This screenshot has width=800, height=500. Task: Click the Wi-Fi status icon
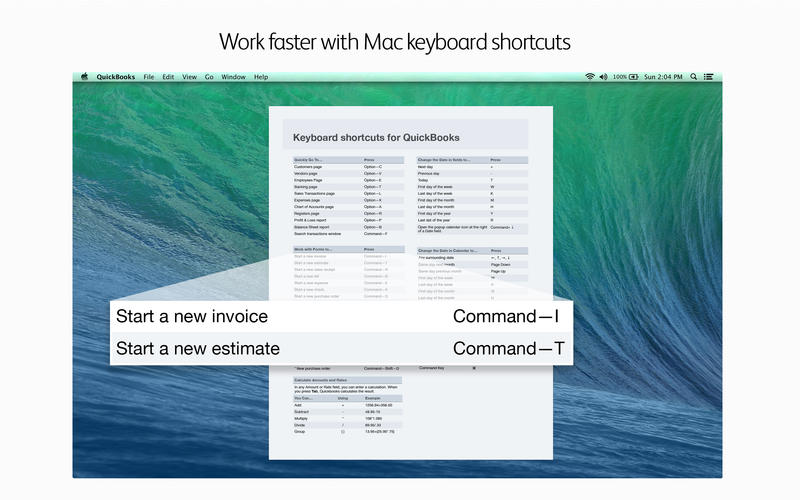[x=590, y=77]
